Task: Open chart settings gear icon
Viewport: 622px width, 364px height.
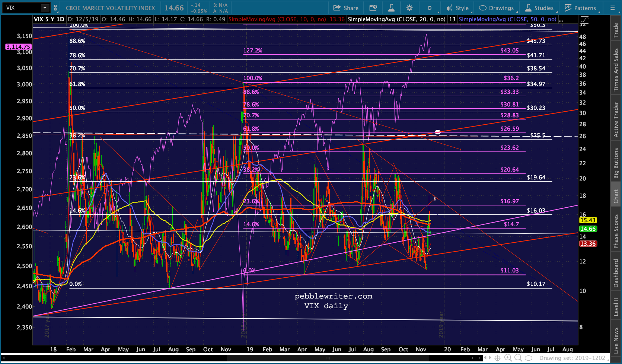Action: click(x=409, y=8)
